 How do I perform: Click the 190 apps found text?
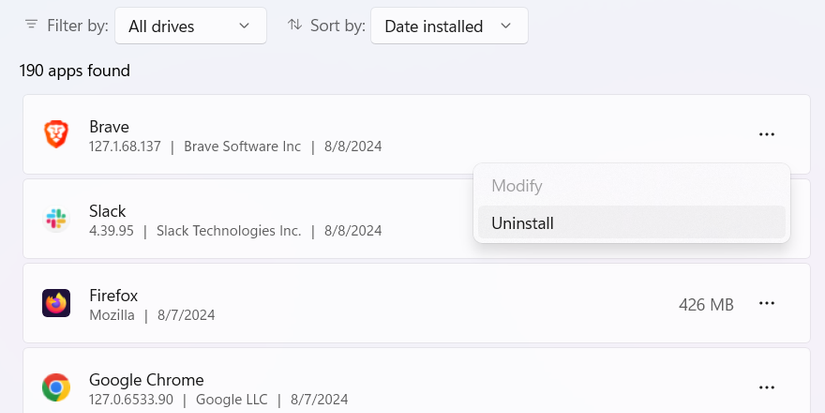[75, 70]
